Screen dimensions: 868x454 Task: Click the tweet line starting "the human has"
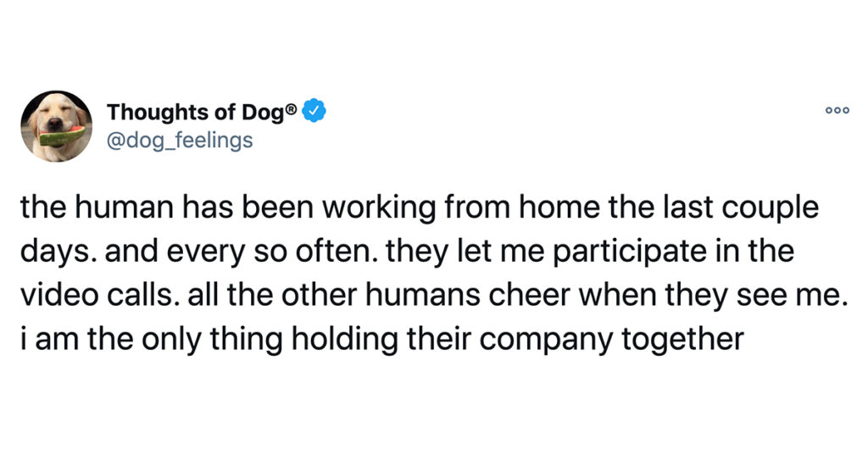pos(420,208)
